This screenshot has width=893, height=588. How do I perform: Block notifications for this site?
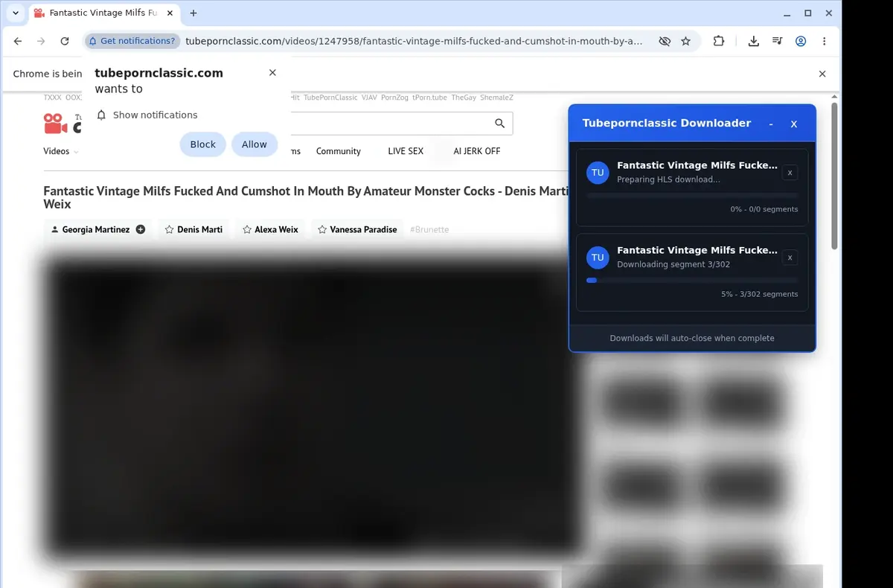tap(202, 144)
